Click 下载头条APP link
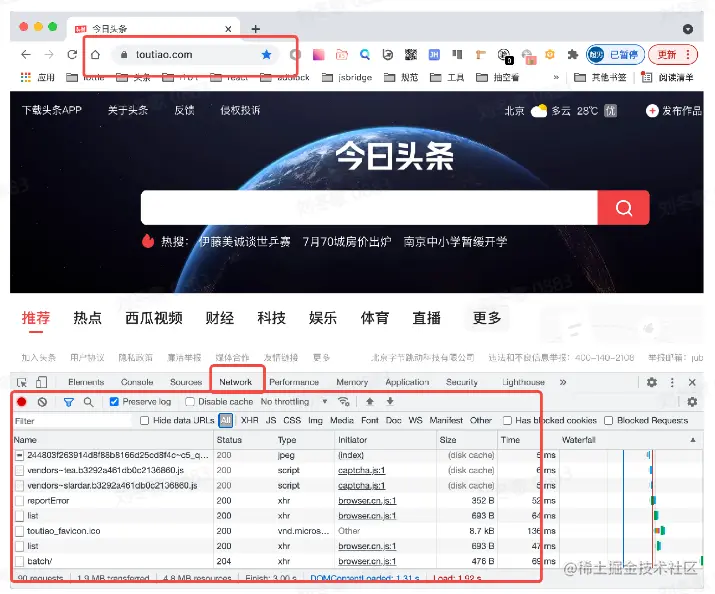Image resolution: width=715 pixels, height=594 pixels. click(52, 110)
